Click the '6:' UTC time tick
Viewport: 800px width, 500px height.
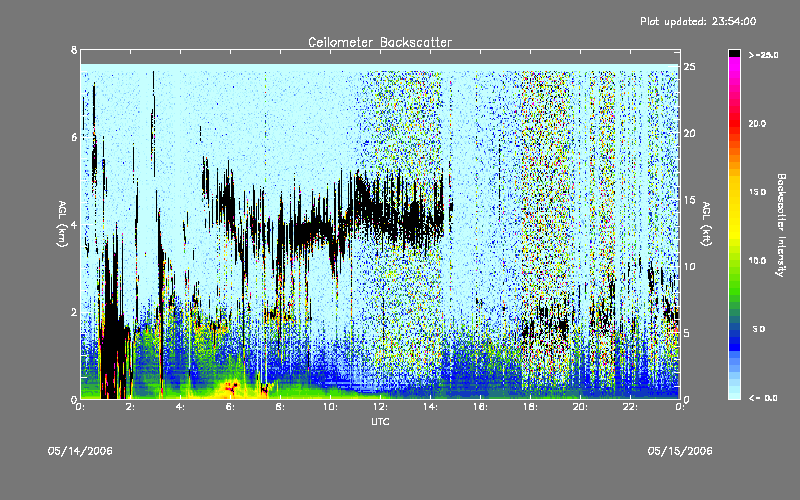click(x=230, y=407)
